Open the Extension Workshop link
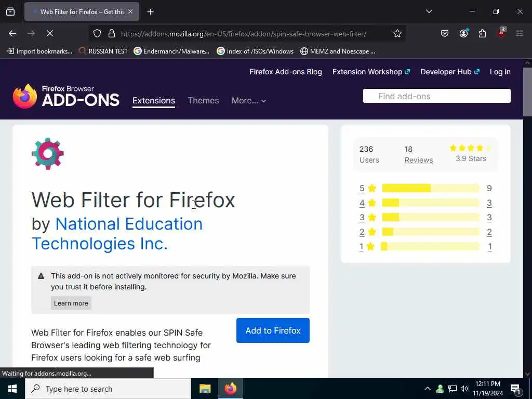 pos(371,72)
